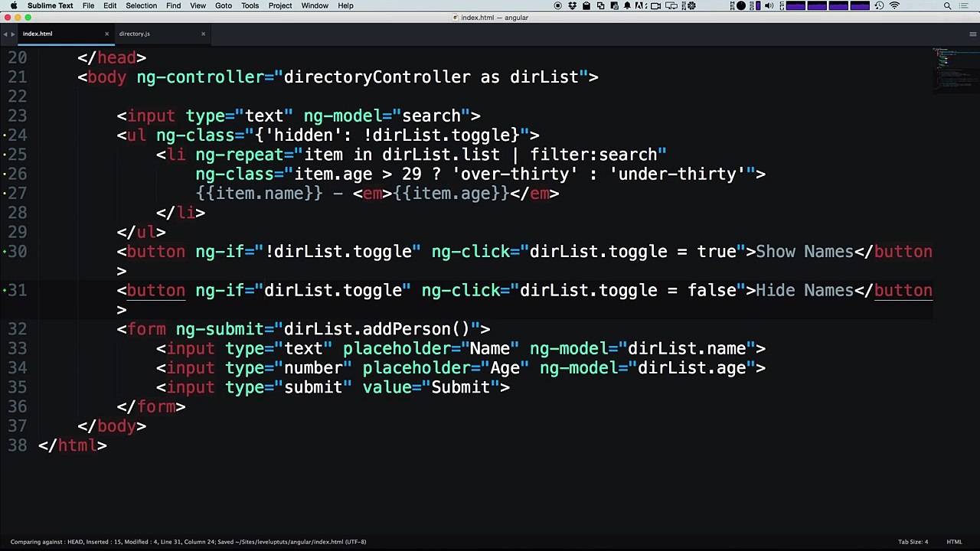Open Notification Center list icon
The height and width of the screenshot is (551, 980).
(964, 5)
